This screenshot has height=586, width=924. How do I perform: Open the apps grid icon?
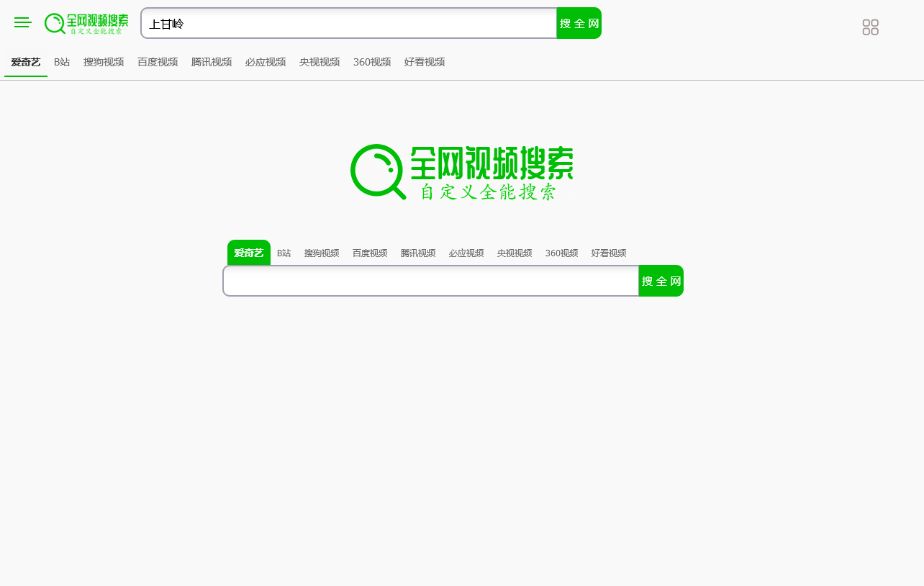(870, 27)
